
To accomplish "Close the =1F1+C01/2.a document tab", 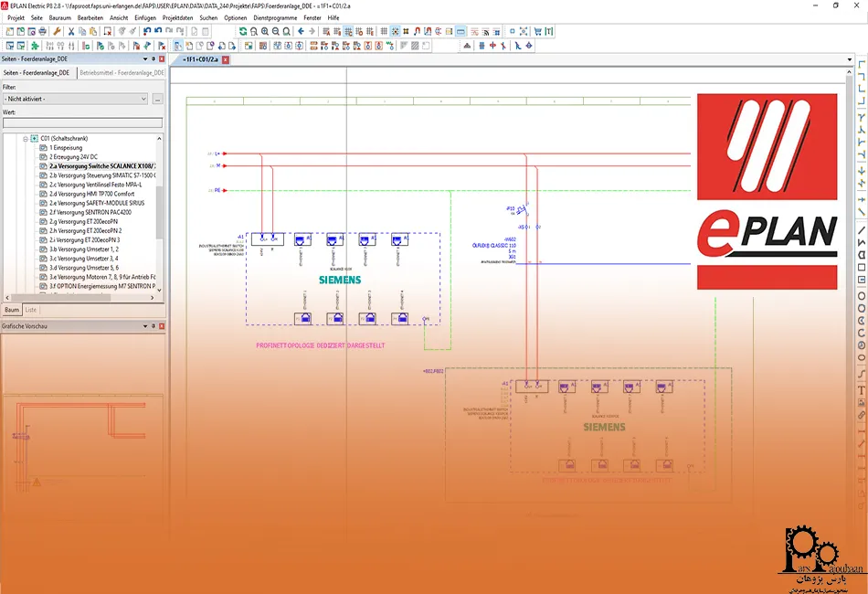I will click(x=226, y=60).
